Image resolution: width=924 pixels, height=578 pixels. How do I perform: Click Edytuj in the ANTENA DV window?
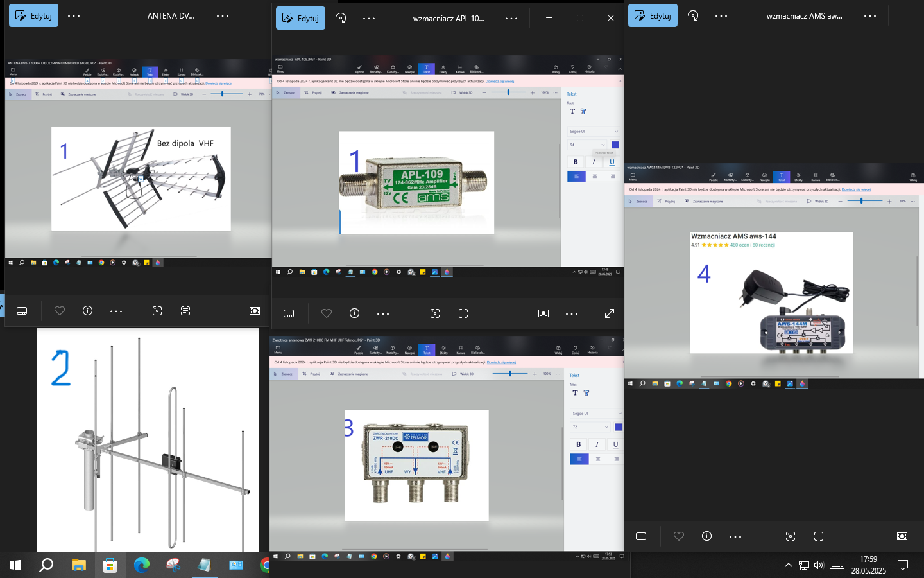pyautogui.click(x=33, y=15)
